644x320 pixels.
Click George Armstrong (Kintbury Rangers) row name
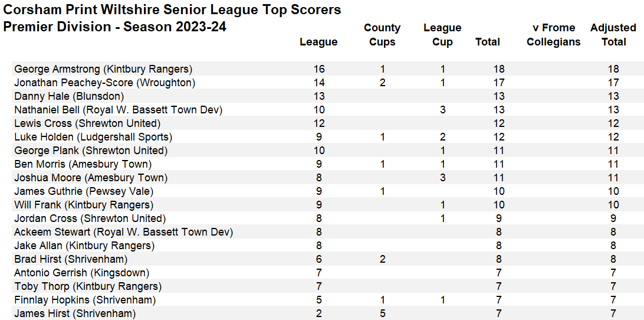coord(103,69)
